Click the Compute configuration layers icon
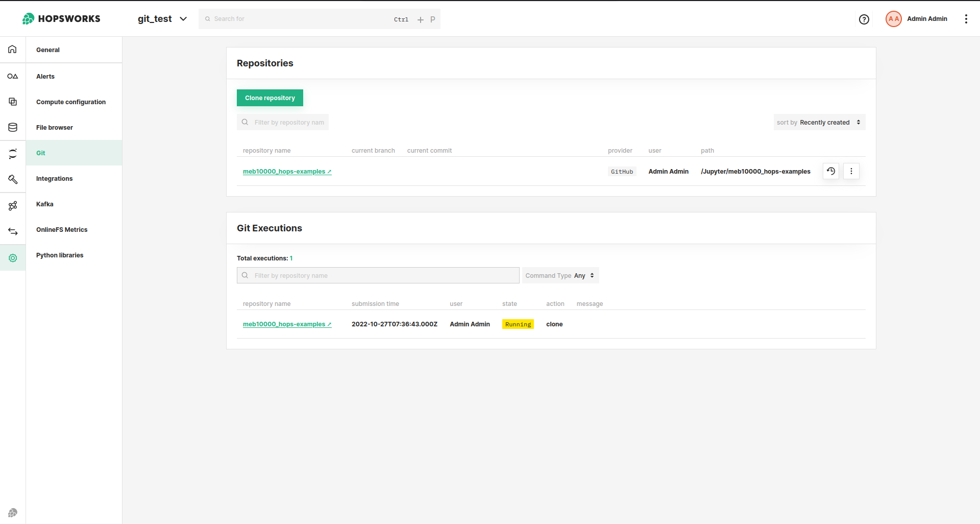The image size is (980, 524). (12, 102)
